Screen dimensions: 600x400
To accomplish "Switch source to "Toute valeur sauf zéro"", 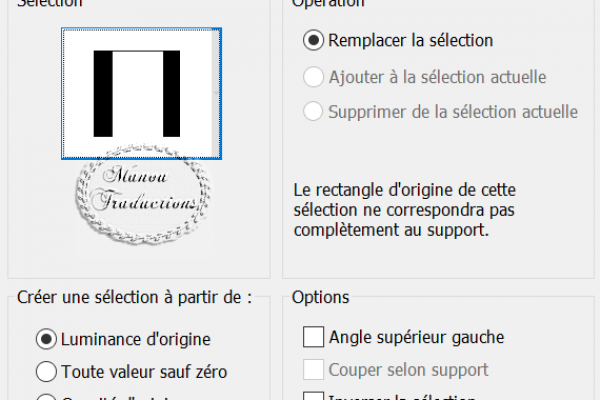I will pyautogui.click(x=46, y=371).
